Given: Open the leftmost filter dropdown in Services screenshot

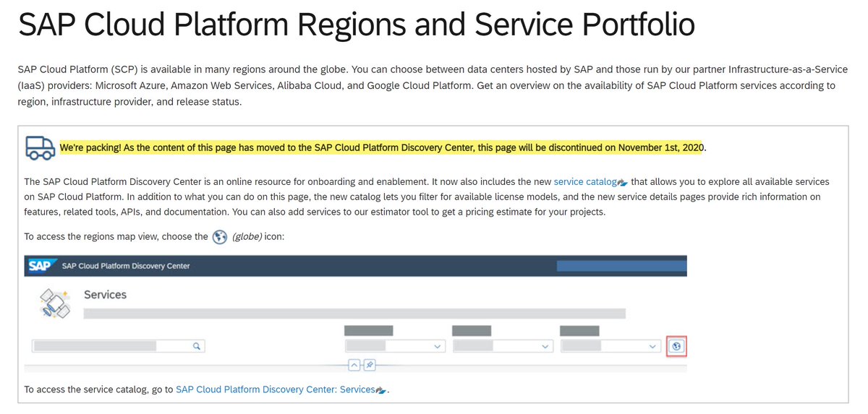Looking at the screenshot, I should (x=394, y=346).
